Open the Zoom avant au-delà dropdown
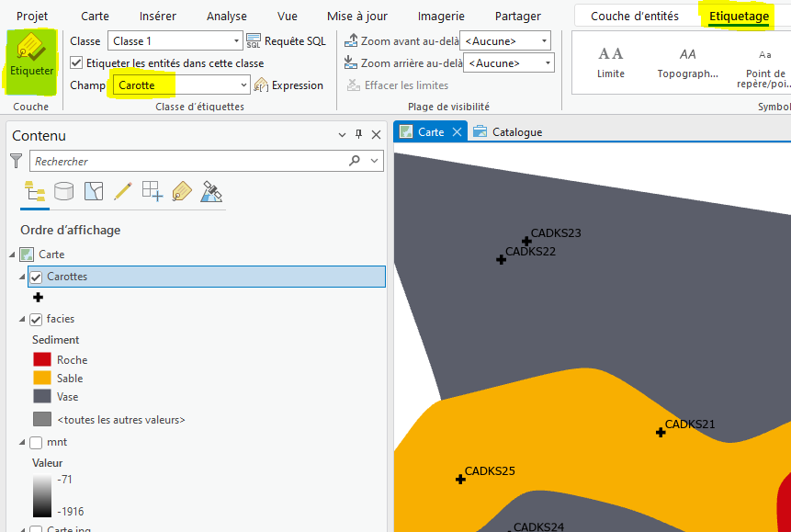Viewport: 791px width, 532px height. click(544, 41)
